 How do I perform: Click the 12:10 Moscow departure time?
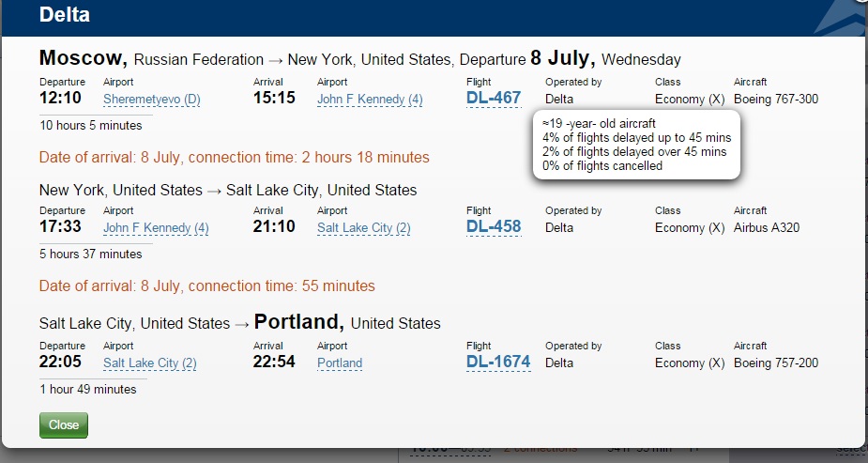coord(60,99)
